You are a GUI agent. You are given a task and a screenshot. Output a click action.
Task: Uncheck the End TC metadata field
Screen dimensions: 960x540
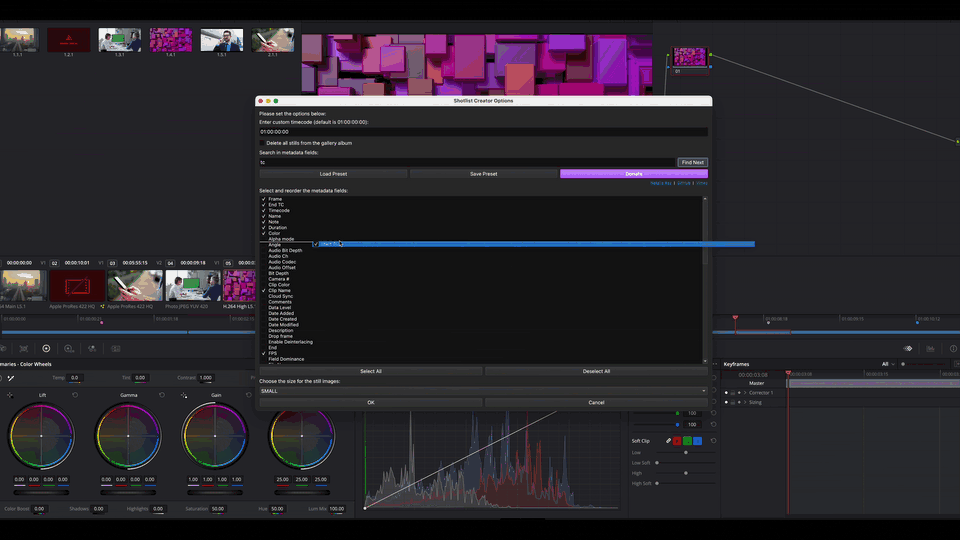[x=264, y=204]
